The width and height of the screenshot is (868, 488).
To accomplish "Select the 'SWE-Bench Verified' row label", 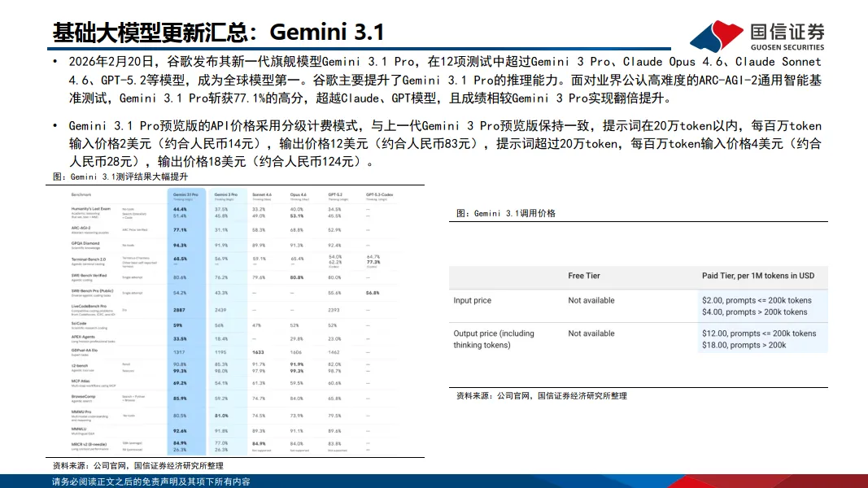I will pos(88,275).
